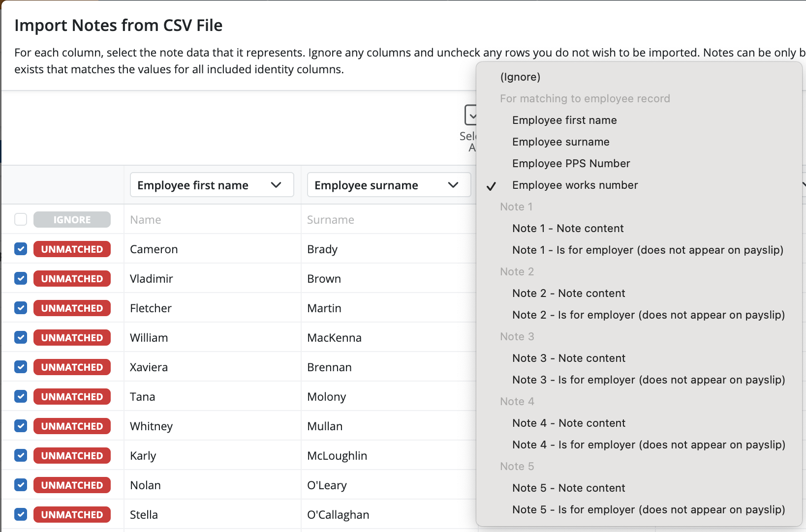This screenshot has height=532, width=806.
Task: Click the UNMATCHED badge on the Whitney Mullan row
Action: (x=72, y=426)
